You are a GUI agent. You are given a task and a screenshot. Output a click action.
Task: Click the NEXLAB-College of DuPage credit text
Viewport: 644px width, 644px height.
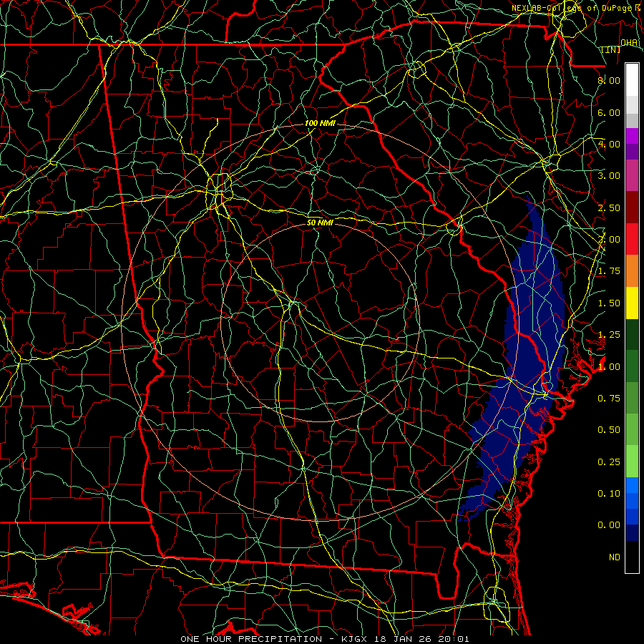click(x=574, y=8)
